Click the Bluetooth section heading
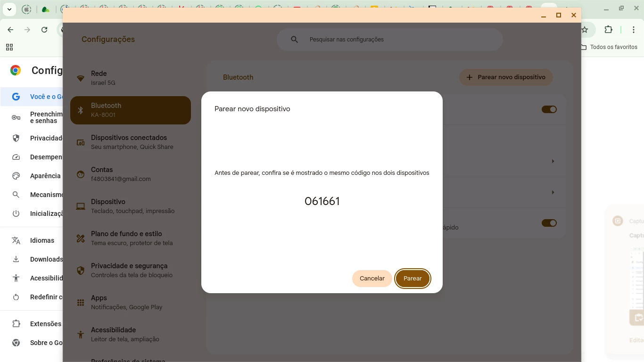The image size is (644, 362). click(238, 77)
